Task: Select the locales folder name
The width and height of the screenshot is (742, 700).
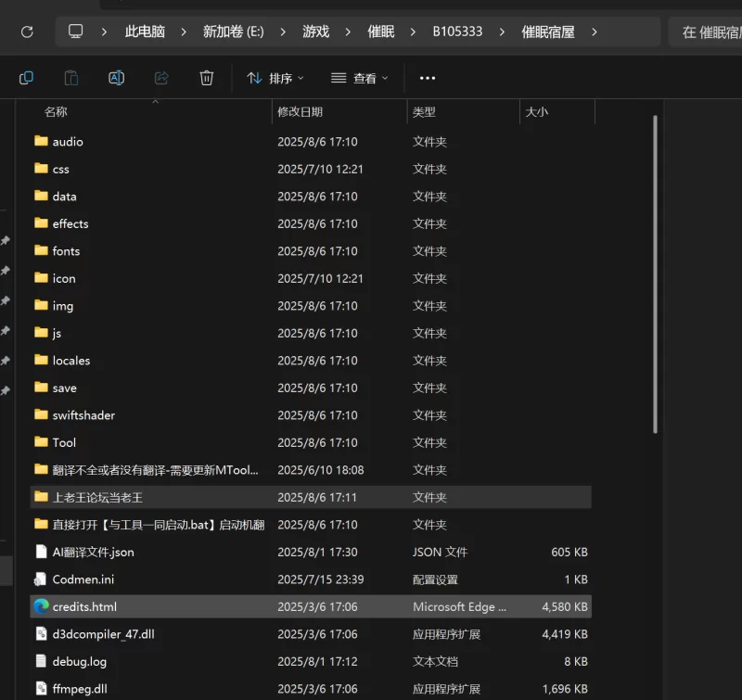Action: (x=71, y=361)
